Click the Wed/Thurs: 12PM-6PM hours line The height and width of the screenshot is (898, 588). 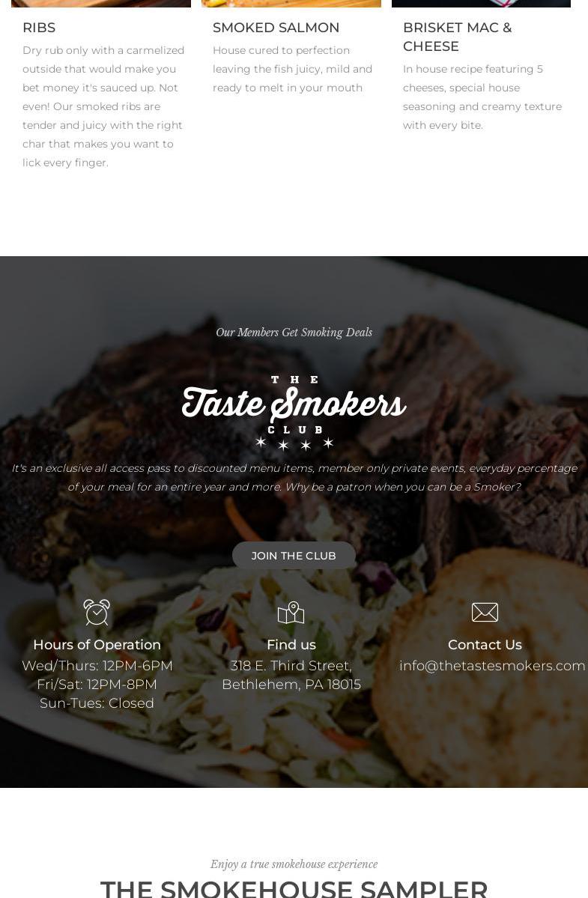point(97,666)
